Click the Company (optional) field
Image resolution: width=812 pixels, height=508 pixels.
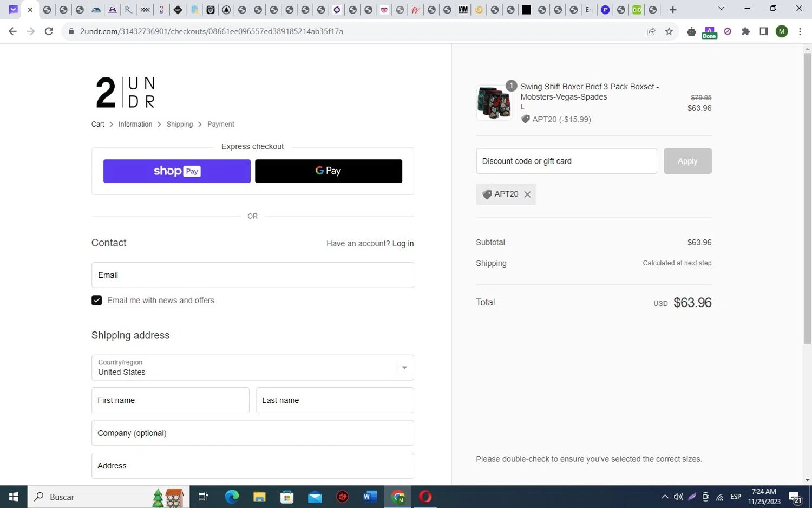[252, 433]
